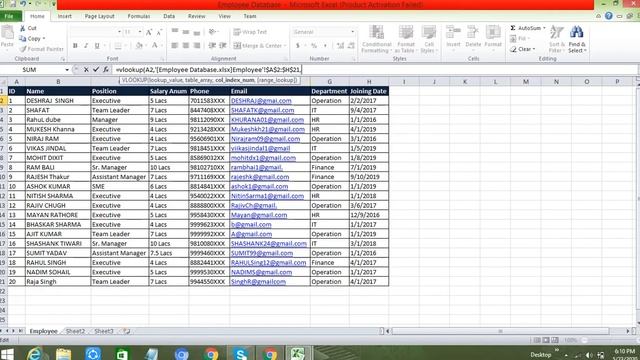Open the Clear dropdown
Screen dimensions: 640x360
(x=522, y=49)
